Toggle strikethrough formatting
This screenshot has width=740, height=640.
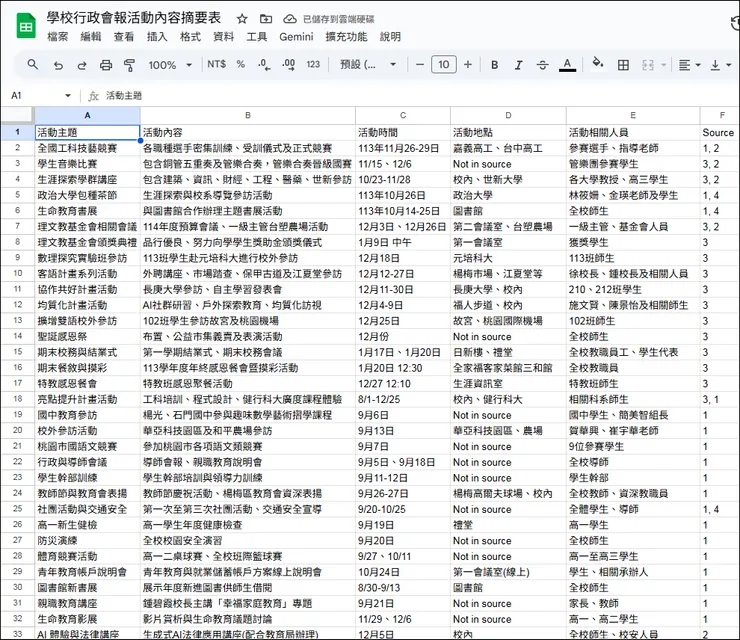click(x=543, y=65)
